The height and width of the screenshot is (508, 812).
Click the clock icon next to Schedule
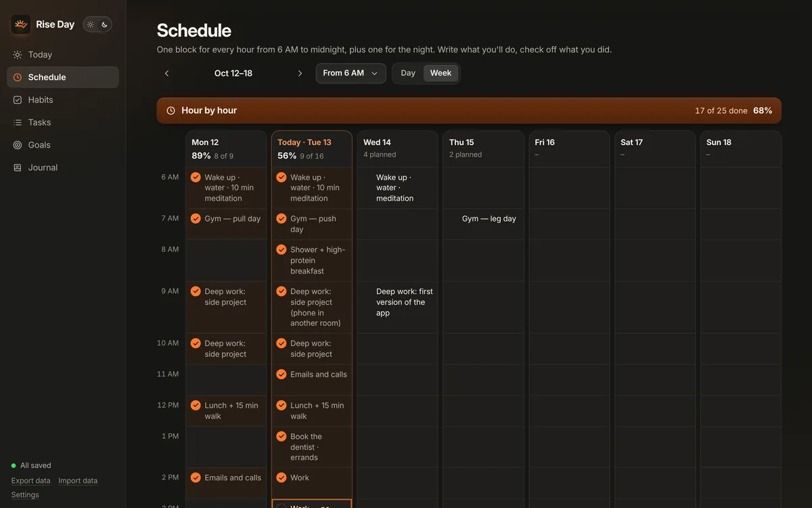click(18, 77)
